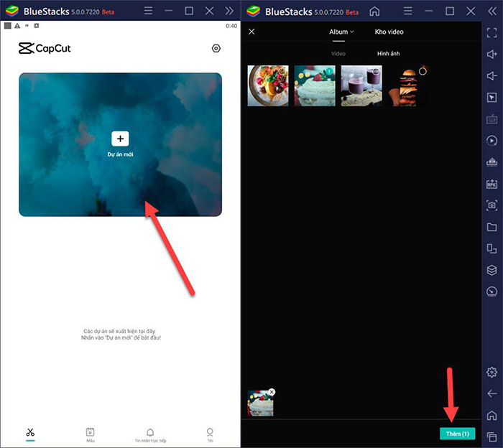Toggle selection circle on smoothie photo
Image resolution: width=503 pixels, height=448 pixels.
(x=376, y=71)
